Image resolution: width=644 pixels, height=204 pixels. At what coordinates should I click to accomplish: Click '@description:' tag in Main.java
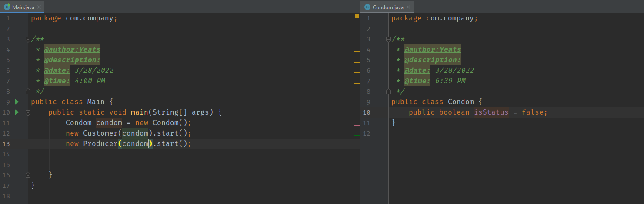click(72, 60)
